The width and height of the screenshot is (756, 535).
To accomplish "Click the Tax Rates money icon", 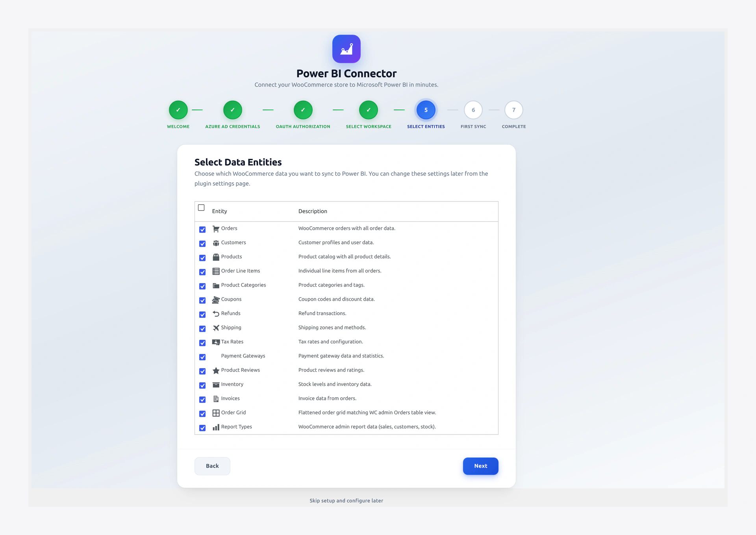I will coord(216,342).
